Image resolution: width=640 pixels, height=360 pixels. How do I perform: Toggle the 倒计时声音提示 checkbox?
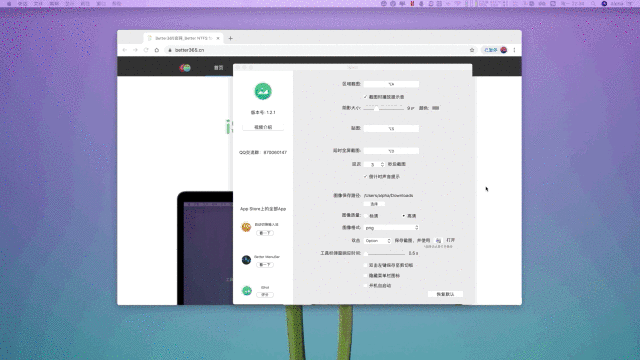366,177
